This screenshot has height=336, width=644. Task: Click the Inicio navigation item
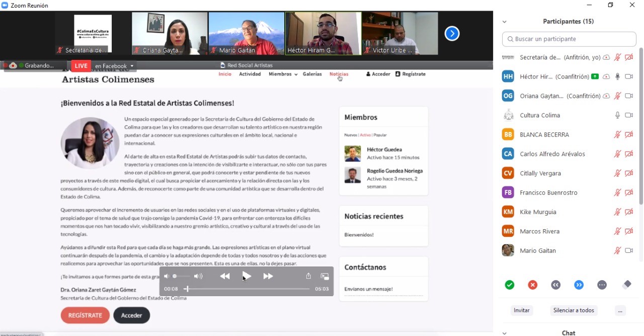[225, 74]
